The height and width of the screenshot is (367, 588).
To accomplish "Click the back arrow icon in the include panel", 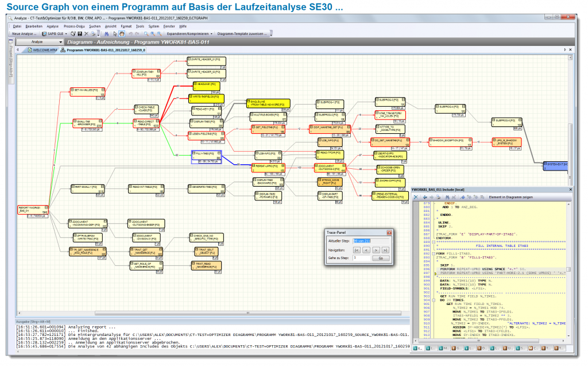I will click(425, 196).
